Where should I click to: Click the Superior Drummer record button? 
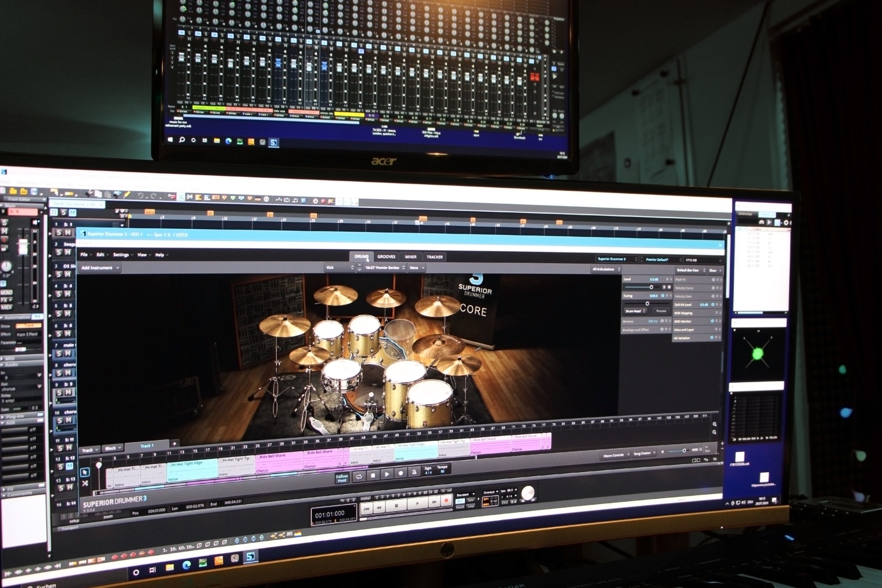click(x=400, y=473)
